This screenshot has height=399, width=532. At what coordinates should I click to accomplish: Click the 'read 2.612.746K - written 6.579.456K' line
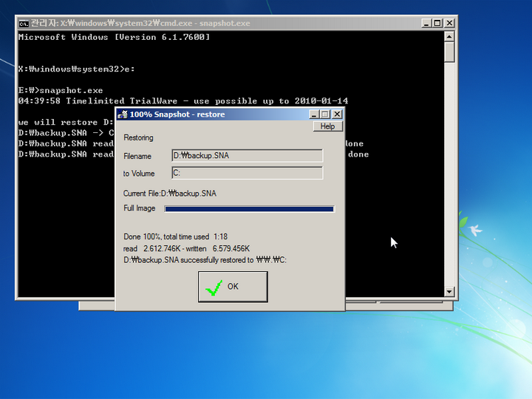click(186, 248)
